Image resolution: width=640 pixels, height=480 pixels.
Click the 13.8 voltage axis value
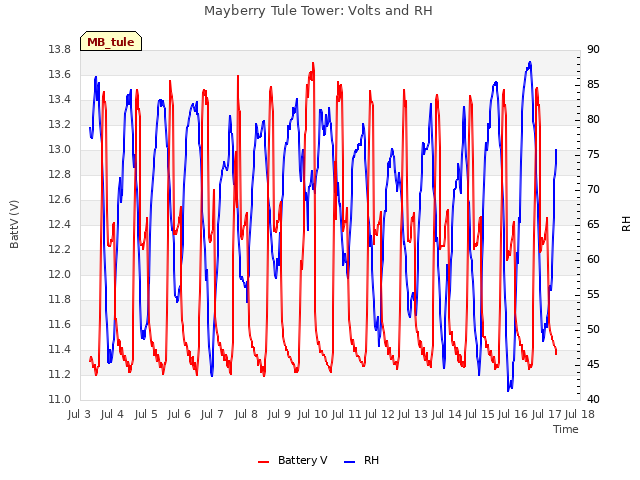[x=60, y=50]
